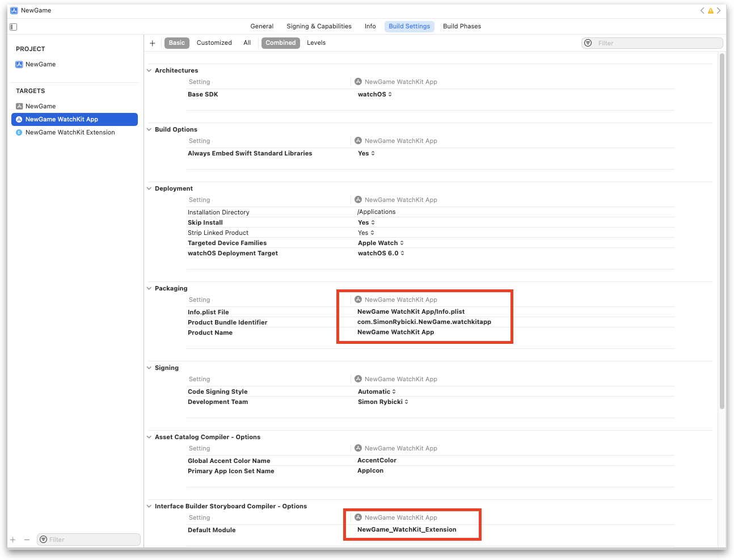Open Development Team Simon Rybicki dropdown

[383, 402]
